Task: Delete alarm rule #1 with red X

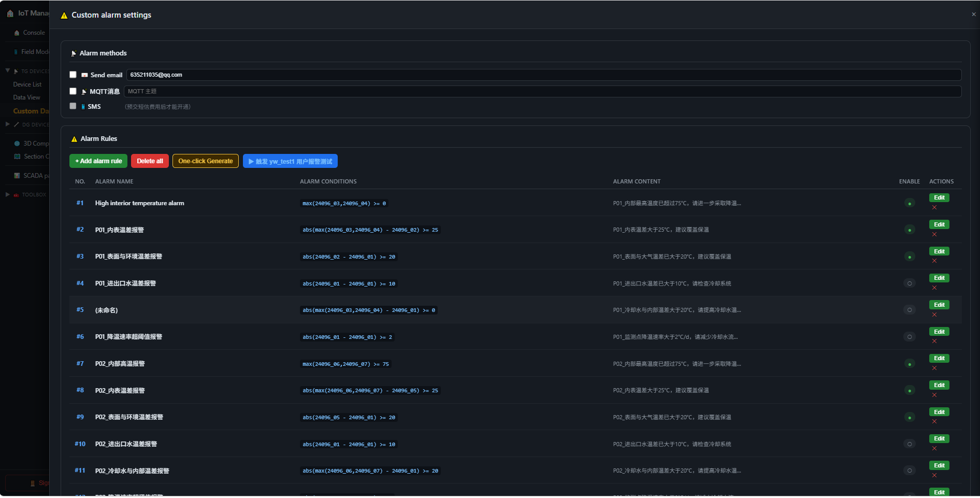Action: point(934,208)
